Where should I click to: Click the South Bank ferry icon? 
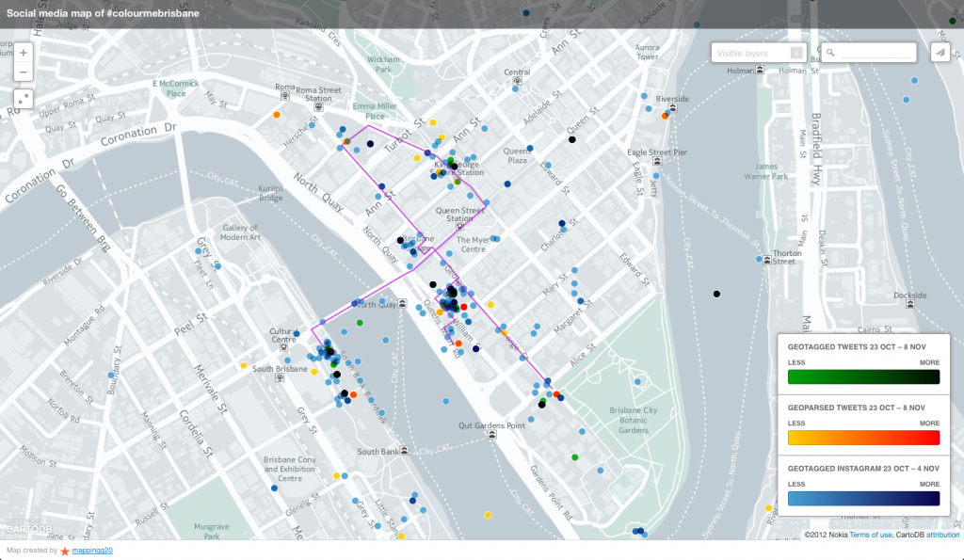click(x=404, y=451)
